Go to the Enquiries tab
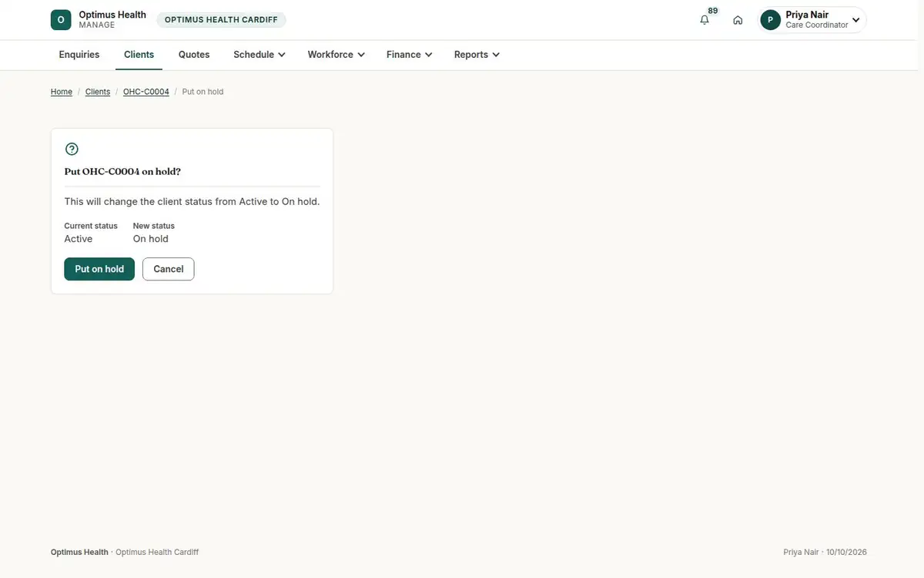 coord(79,55)
